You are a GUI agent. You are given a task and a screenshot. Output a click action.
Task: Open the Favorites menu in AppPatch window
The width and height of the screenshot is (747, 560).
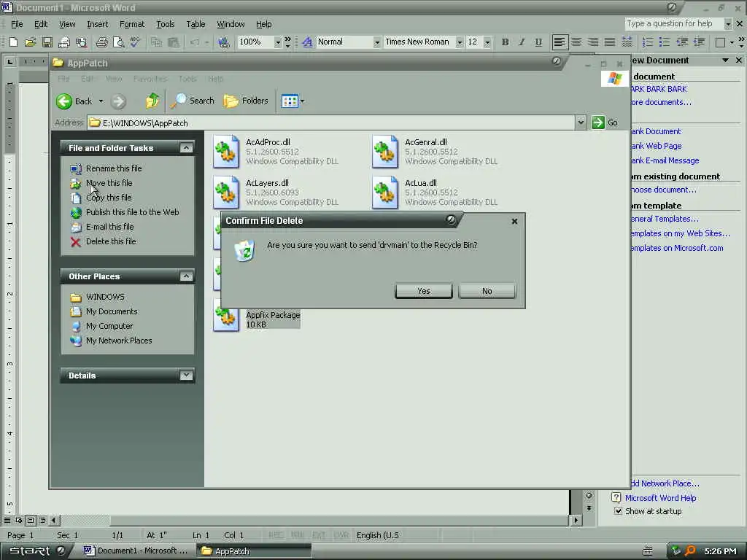[x=150, y=79]
